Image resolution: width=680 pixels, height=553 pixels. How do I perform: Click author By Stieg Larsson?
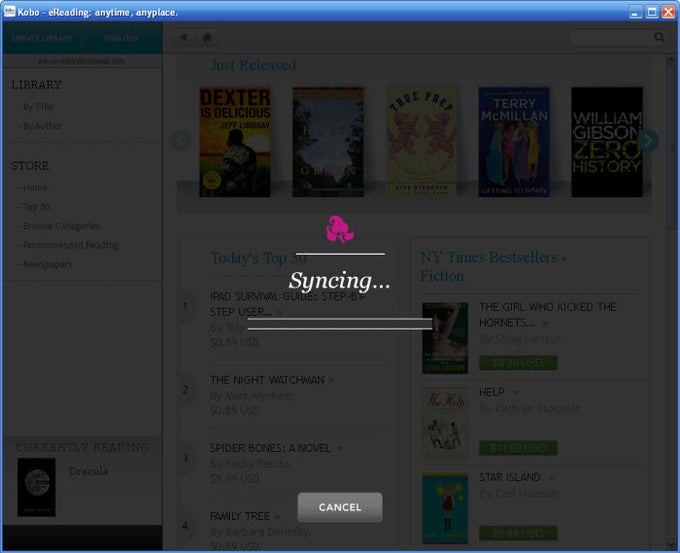pos(520,339)
